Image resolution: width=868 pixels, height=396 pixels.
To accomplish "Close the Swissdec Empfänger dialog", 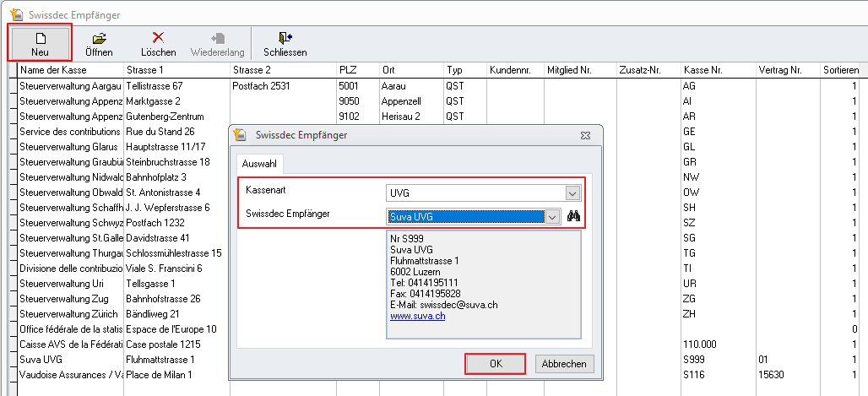I will coord(584,134).
